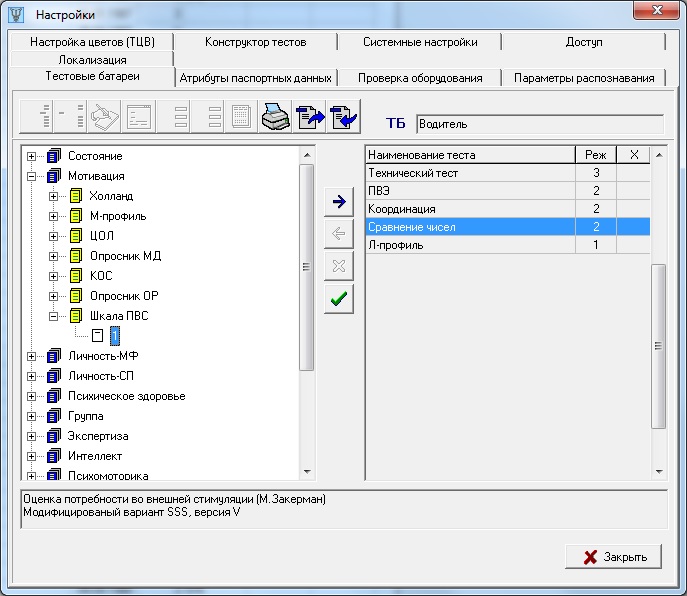The image size is (687, 596).
Task: Click the Закрыть button
Action: [616, 557]
